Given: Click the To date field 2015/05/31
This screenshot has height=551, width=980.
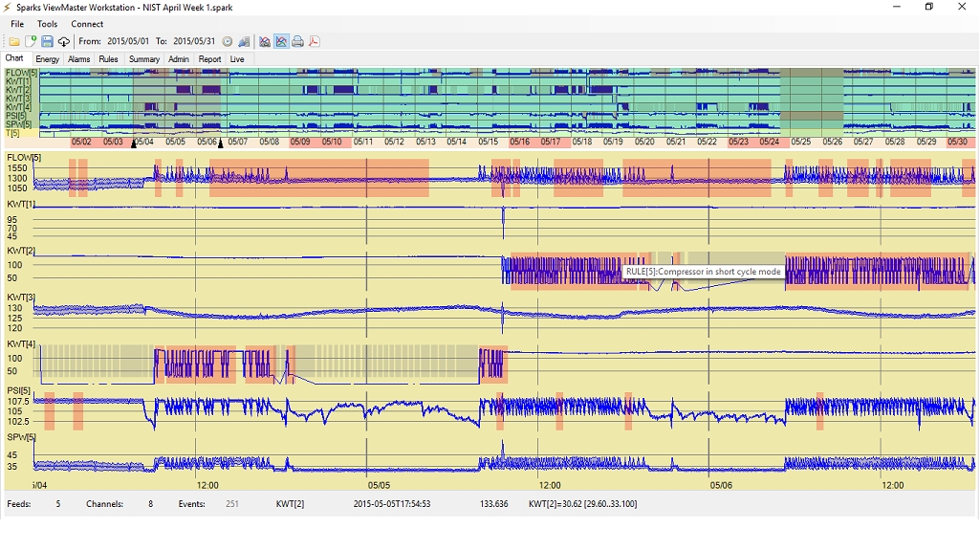Looking at the screenshot, I should pos(194,41).
